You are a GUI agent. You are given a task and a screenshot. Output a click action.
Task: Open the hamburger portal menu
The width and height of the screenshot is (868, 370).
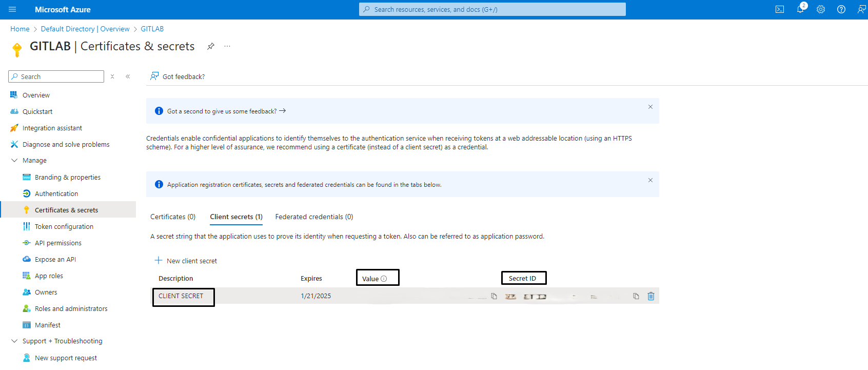pos(12,9)
